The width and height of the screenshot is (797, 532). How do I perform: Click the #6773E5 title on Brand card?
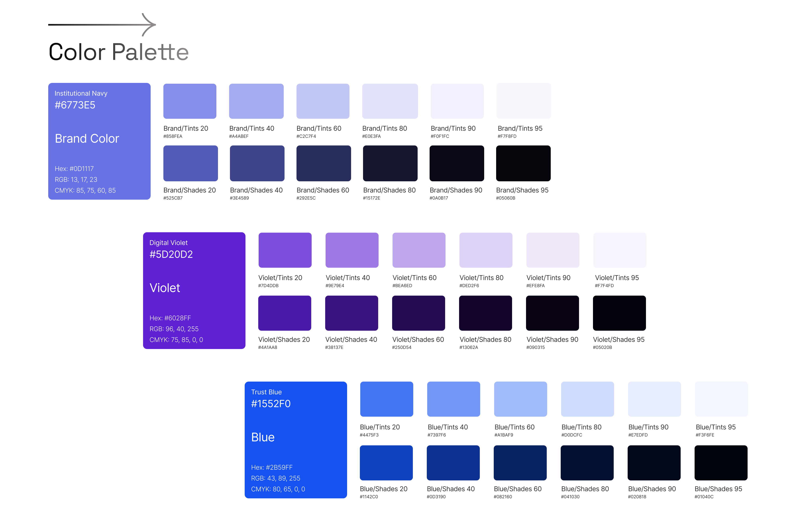(x=75, y=105)
